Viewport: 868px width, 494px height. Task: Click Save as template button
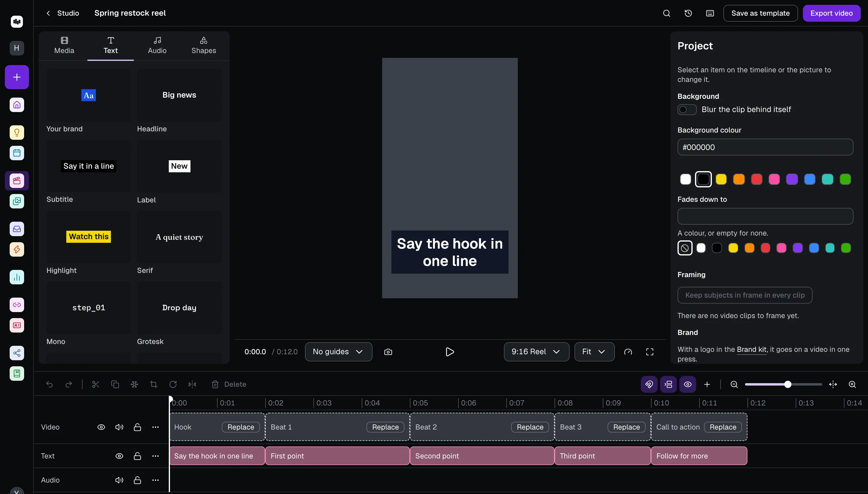760,13
